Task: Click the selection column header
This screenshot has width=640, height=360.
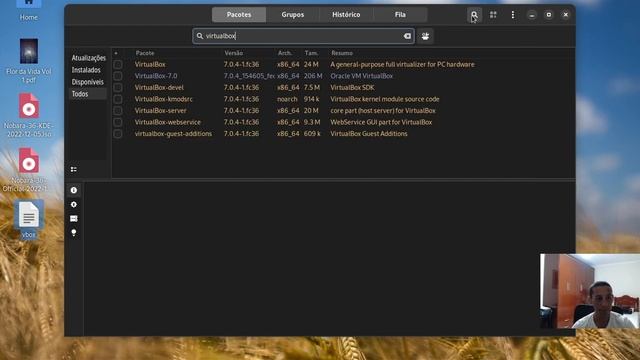Action: coord(116,53)
